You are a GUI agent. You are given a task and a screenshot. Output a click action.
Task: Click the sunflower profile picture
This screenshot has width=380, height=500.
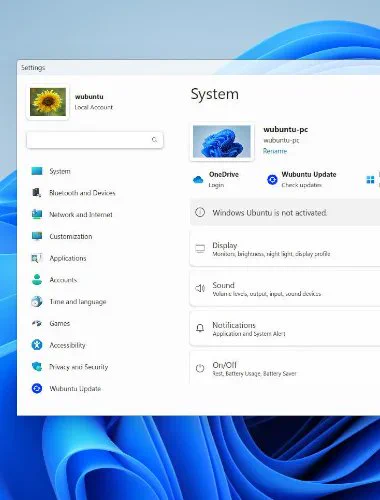[x=48, y=102]
